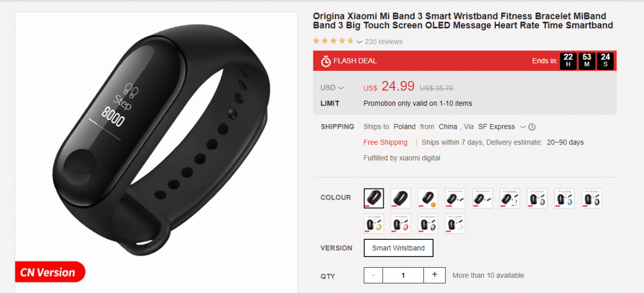The height and width of the screenshot is (293, 644).
Task: Click the minus icon to decrease quantity
Action: pyautogui.click(x=374, y=275)
